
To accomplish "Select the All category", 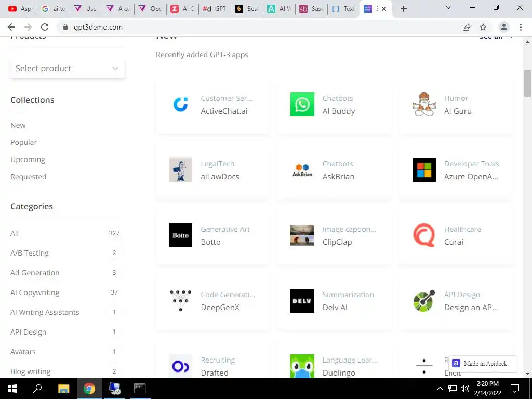I will (x=65, y=233).
